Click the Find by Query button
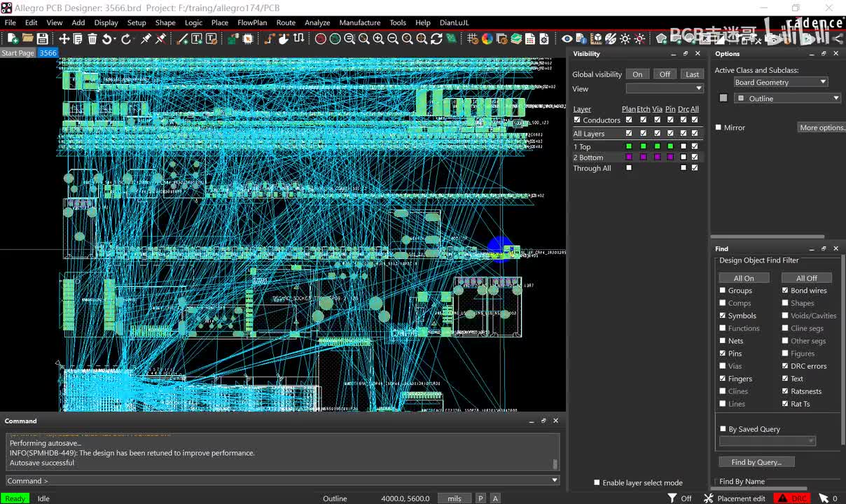Viewport: 846px width, 504px height. [x=756, y=462]
